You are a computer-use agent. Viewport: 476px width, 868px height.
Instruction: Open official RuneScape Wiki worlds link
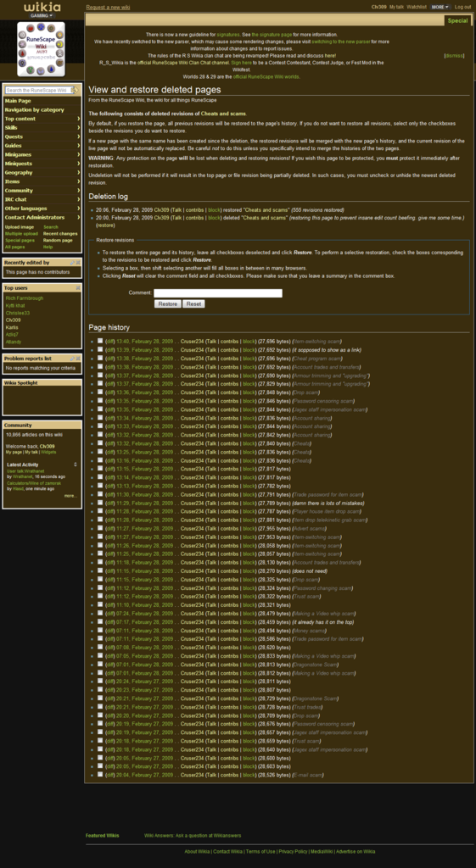coord(266,76)
